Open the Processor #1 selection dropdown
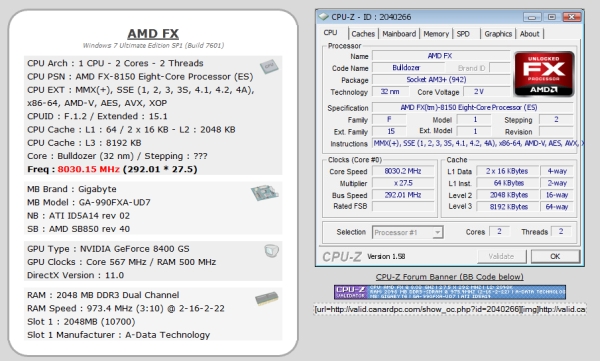The height and width of the screenshot is (361, 600). (408, 232)
